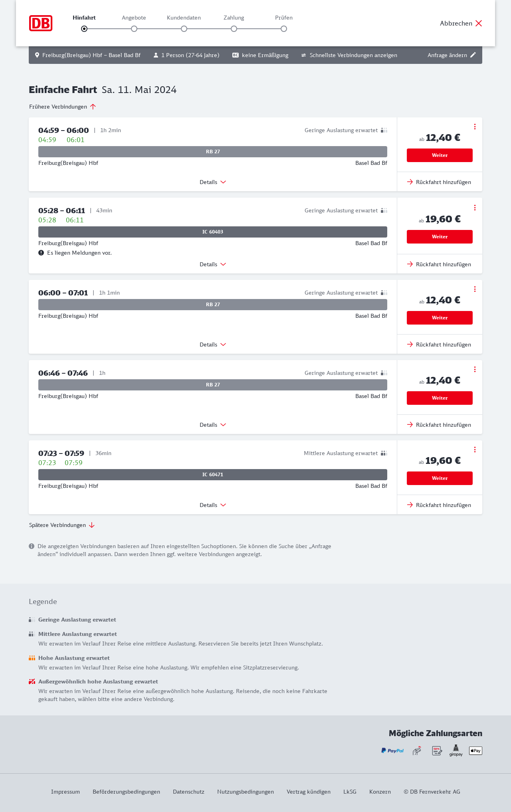The image size is (511, 812).
Task: Click the RB 27 train bar for 06:00 departure
Action: [213, 305]
